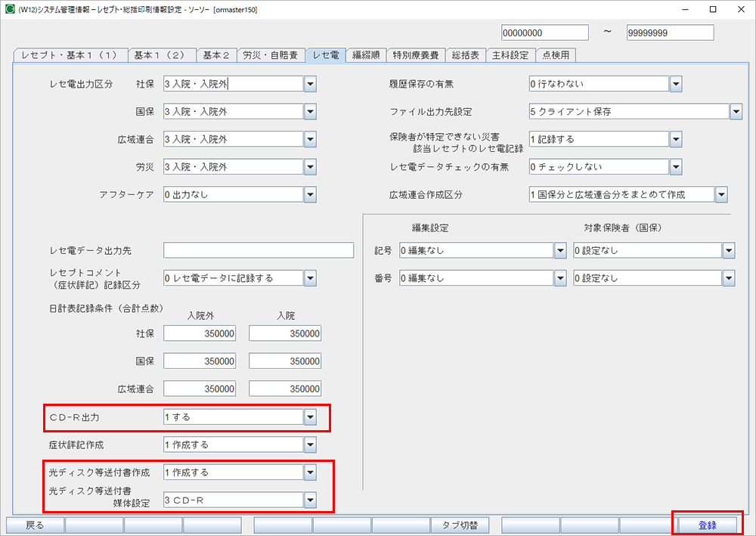Open the 社保 レセ電出力区分 dropdown

pos(309,84)
